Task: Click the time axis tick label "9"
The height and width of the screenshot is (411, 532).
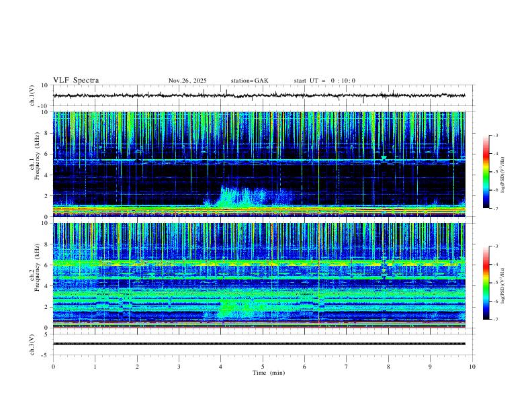Action: (430, 367)
